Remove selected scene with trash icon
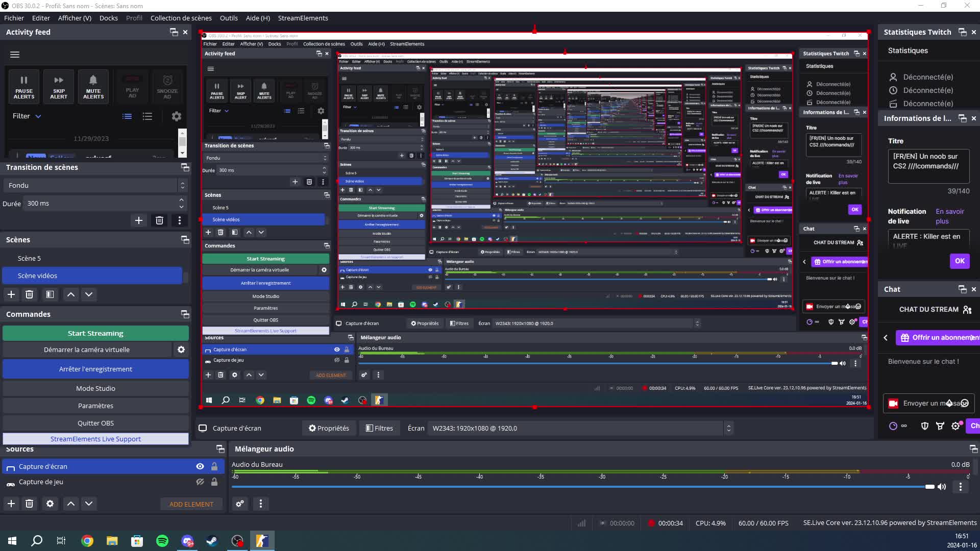This screenshot has width=980, height=551. point(30,294)
